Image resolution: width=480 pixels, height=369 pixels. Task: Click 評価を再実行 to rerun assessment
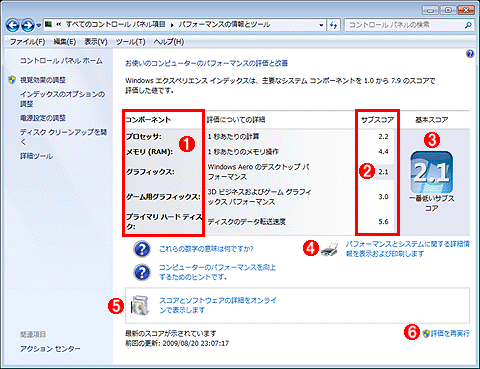pos(450,333)
